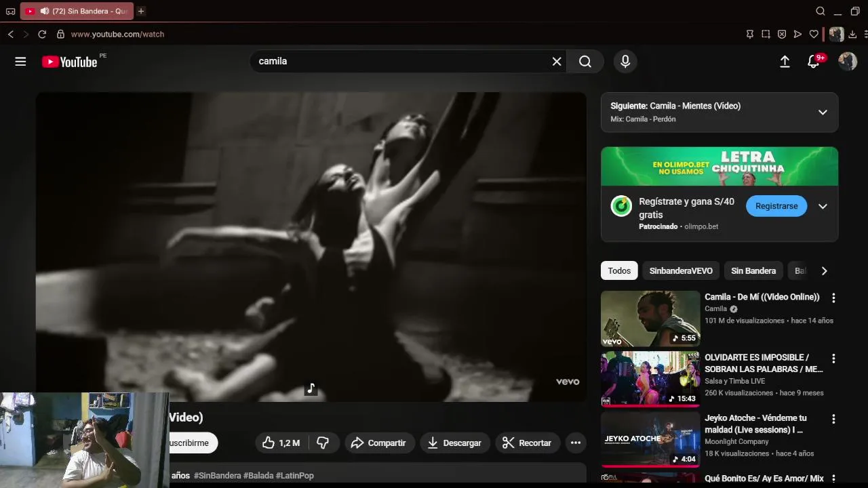Click the video player to pause

click(311, 247)
